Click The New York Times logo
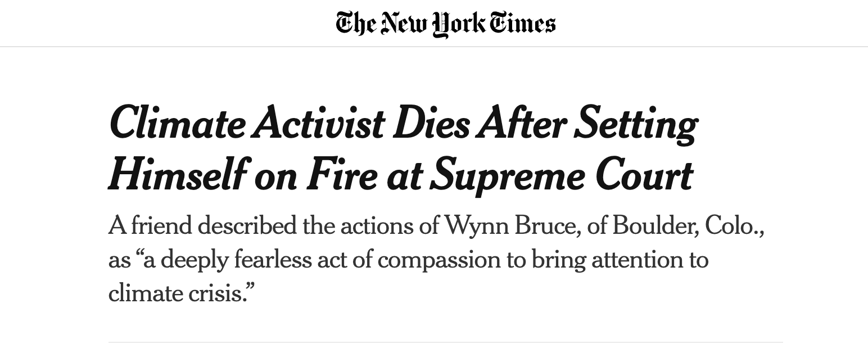868x344 pixels. tap(445, 24)
